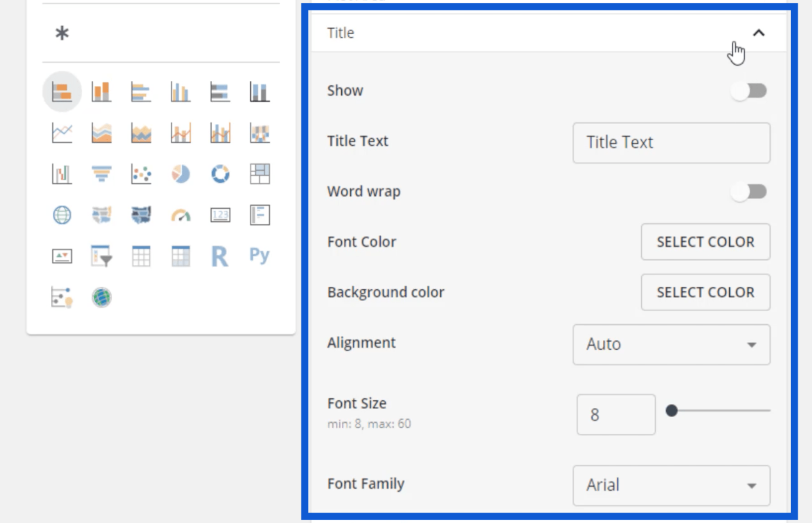Select the multi-row card visual
Viewport: 812px width, 523px height.
[x=260, y=215]
